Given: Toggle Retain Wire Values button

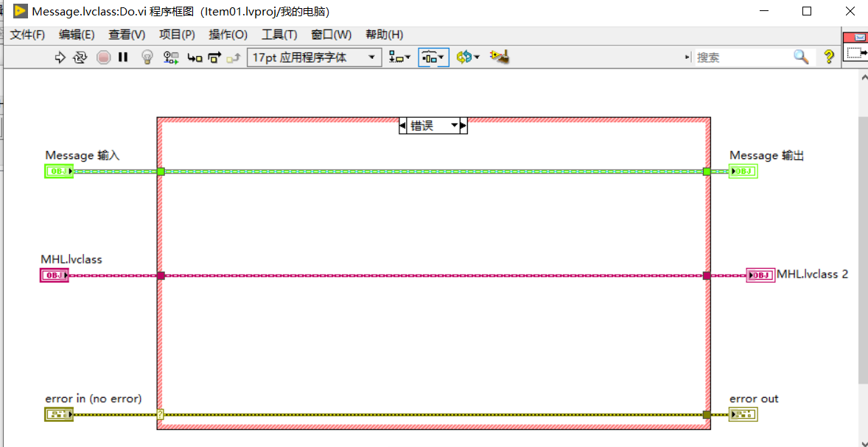Looking at the screenshot, I should point(170,57).
